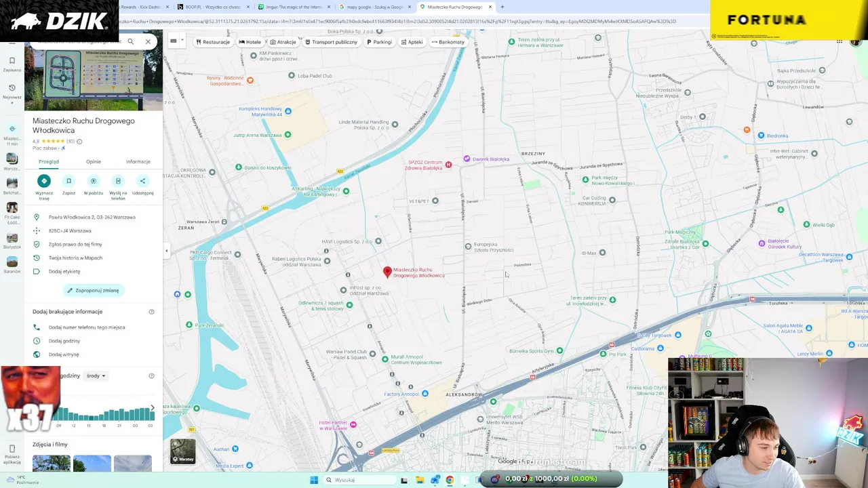The height and width of the screenshot is (488, 868).
Task: Click the plus code 825C+J4 Warszawa
Action: click(x=94, y=231)
